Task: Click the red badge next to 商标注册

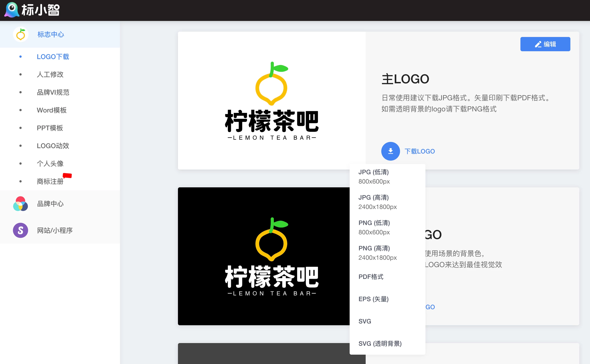Action: (67, 176)
